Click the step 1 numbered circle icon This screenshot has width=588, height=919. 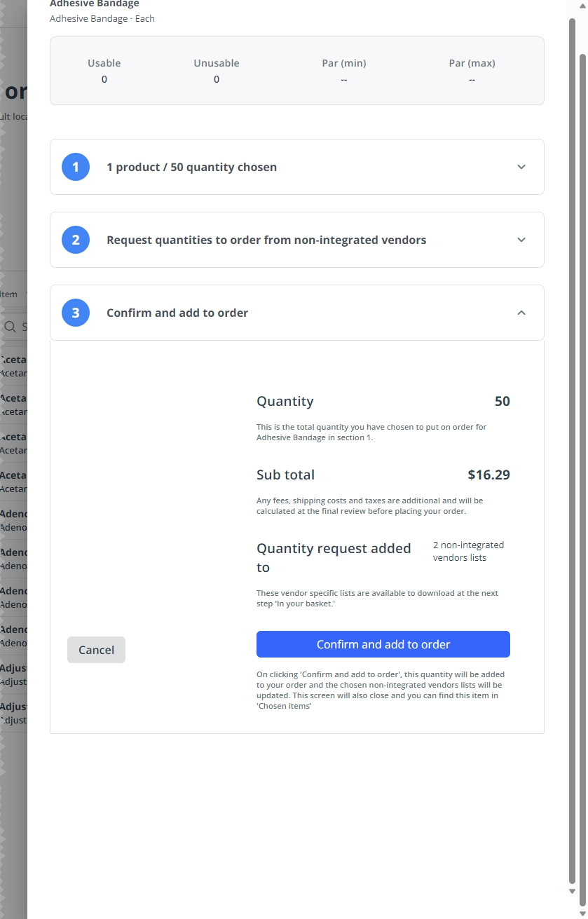76,167
